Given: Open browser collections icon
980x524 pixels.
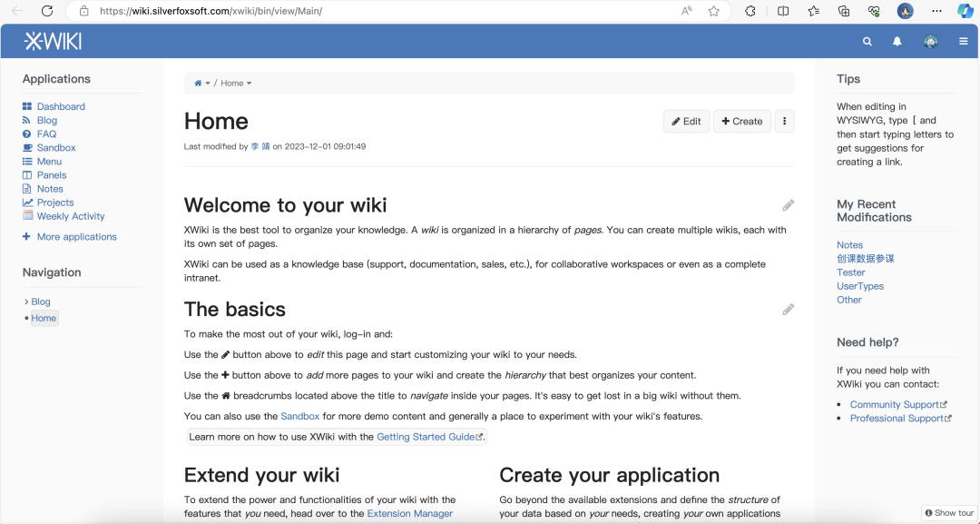Looking at the screenshot, I should point(844,11).
